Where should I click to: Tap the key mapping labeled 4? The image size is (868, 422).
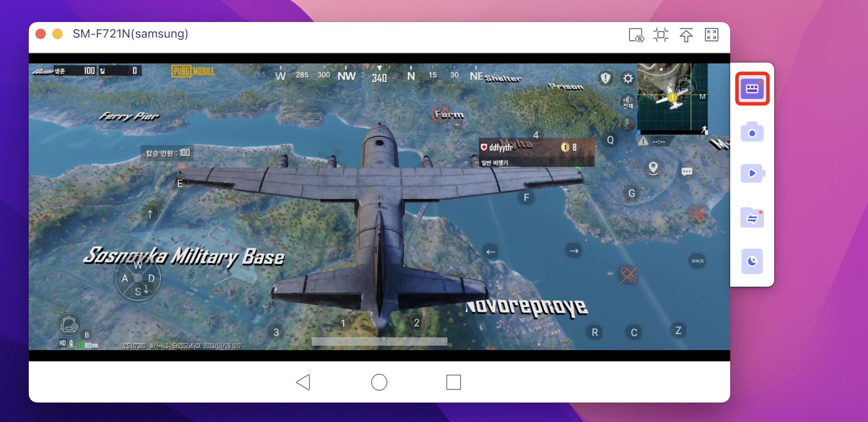tap(536, 135)
